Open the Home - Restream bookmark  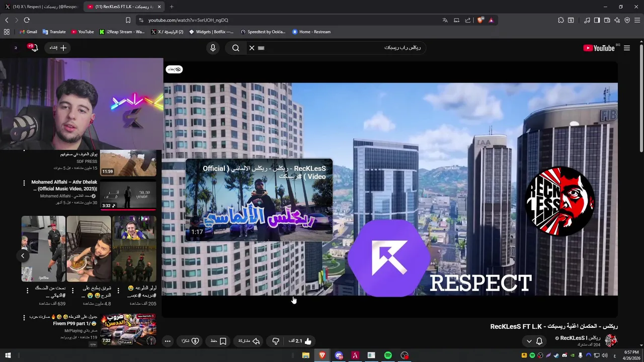tap(311, 32)
